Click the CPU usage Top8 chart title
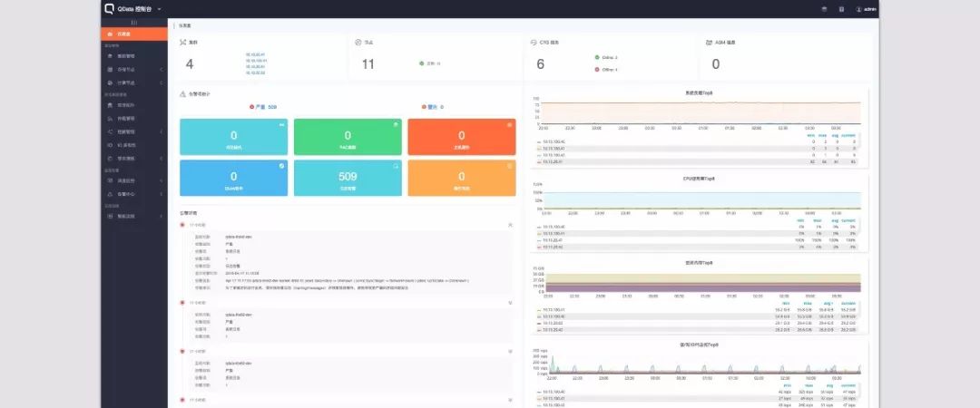 pos(699,178)
